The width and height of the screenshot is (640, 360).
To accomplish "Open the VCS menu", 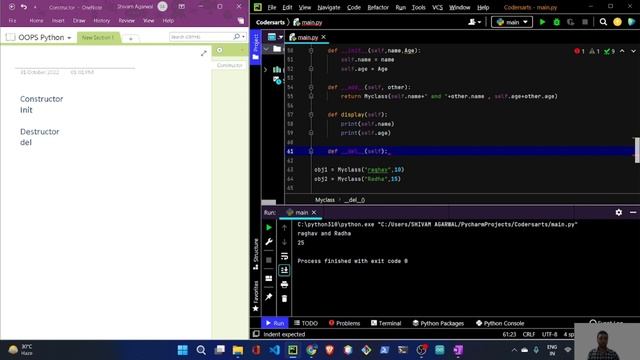I will 437,7.
